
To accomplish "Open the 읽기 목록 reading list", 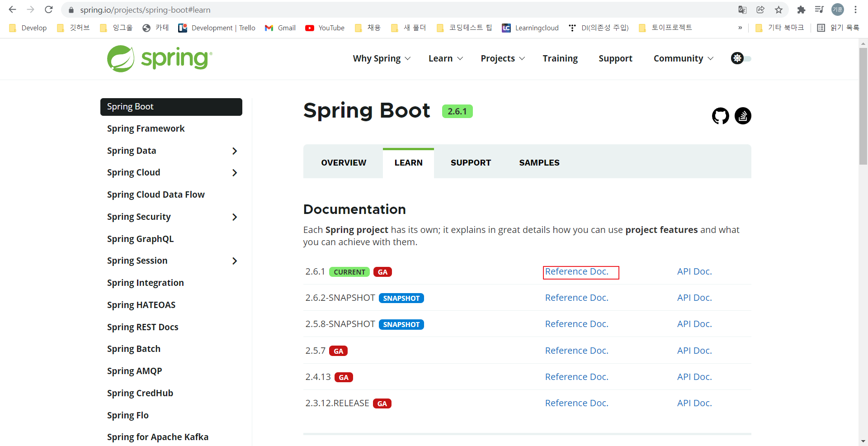I will 839,28.
